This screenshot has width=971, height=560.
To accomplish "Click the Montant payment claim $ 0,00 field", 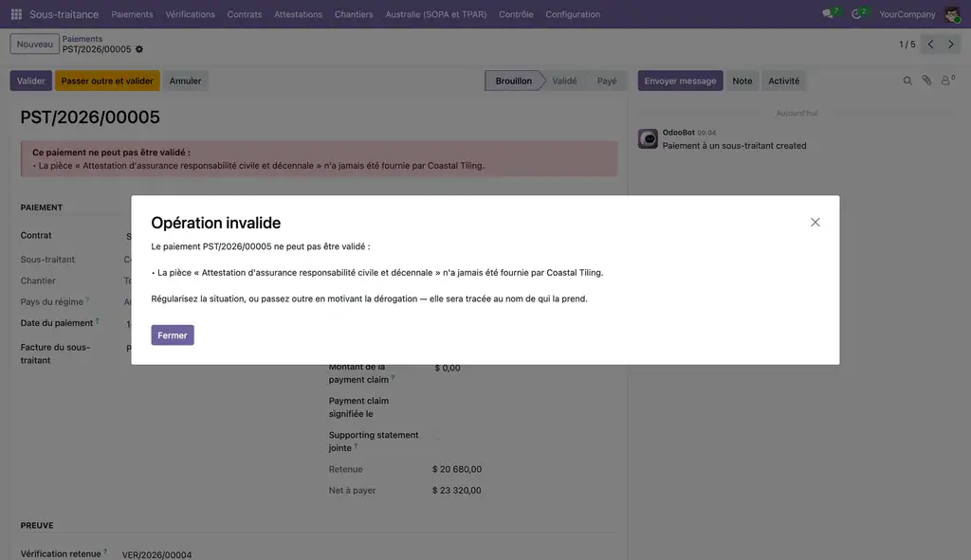I will click(448, 369).
